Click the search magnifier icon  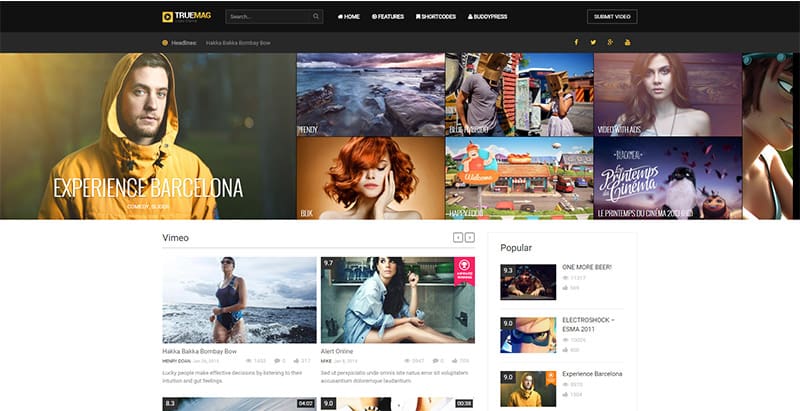point(316,16)
